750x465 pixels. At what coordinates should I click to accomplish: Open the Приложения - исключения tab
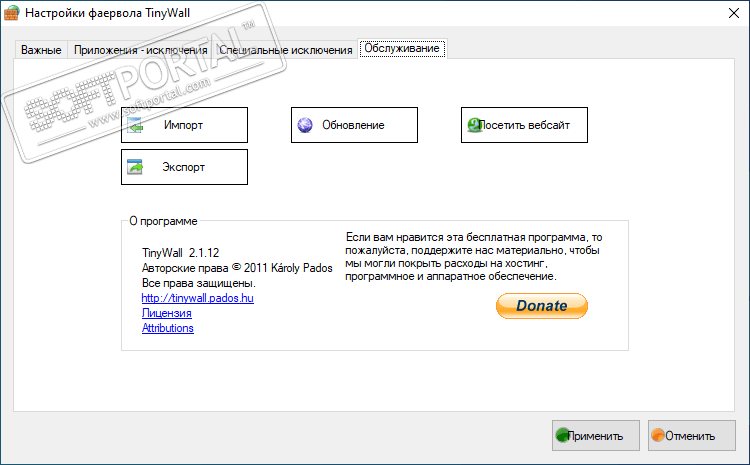pyautogui.click(x=141, y=50)
